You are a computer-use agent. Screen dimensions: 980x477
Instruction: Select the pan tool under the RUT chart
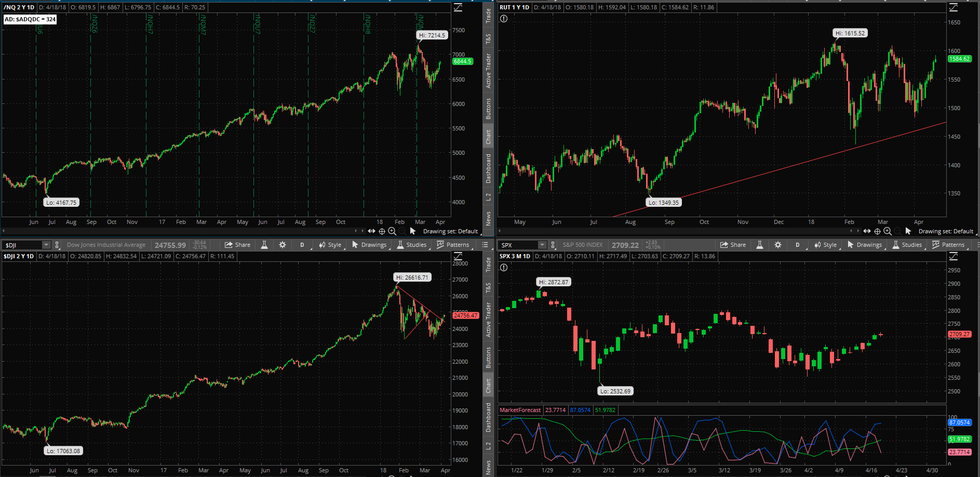pos(867,231)
